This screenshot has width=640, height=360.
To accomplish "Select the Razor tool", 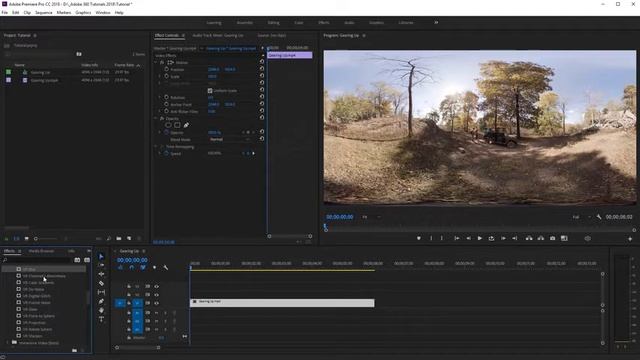I will [101, 283].
